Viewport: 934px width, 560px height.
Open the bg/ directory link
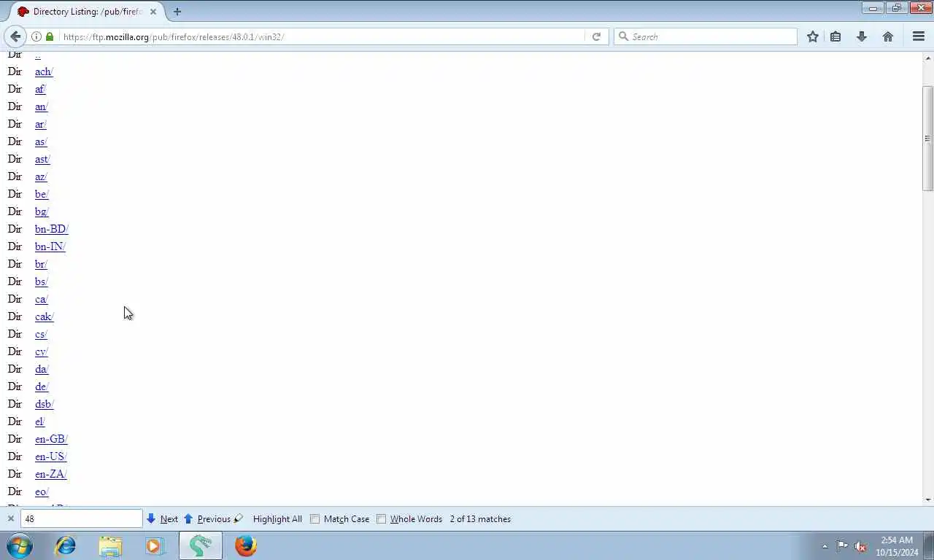pos(42,211)
